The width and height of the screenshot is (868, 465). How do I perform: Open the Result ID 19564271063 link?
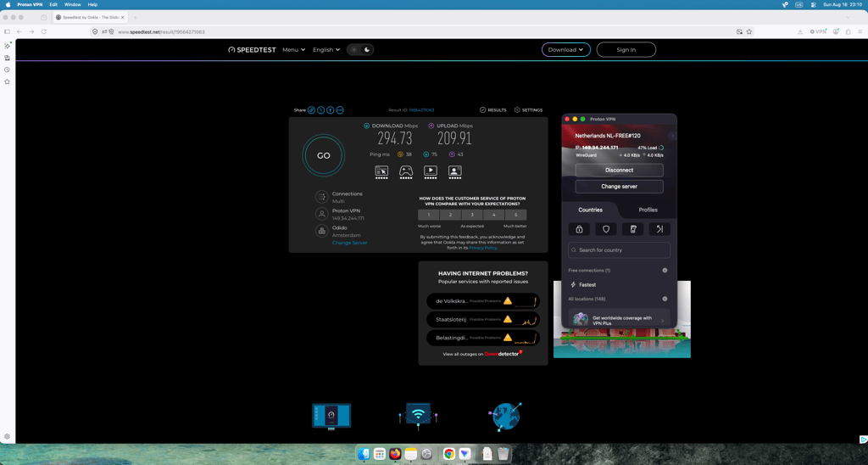pyautogui.click(x=421, y=110)
